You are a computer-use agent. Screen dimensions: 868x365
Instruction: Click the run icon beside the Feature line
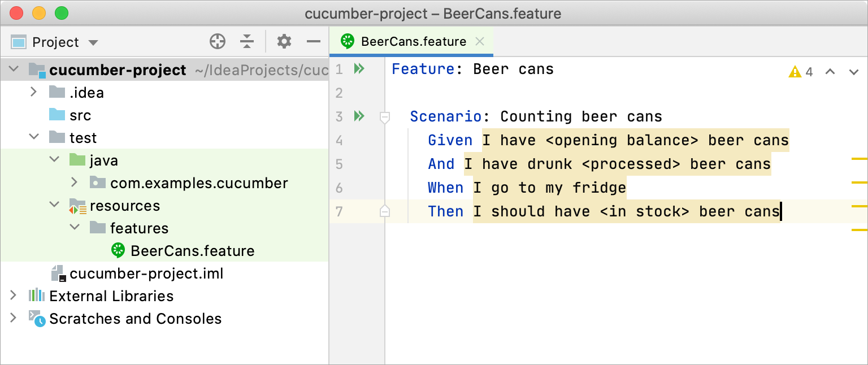pos(359,69)
